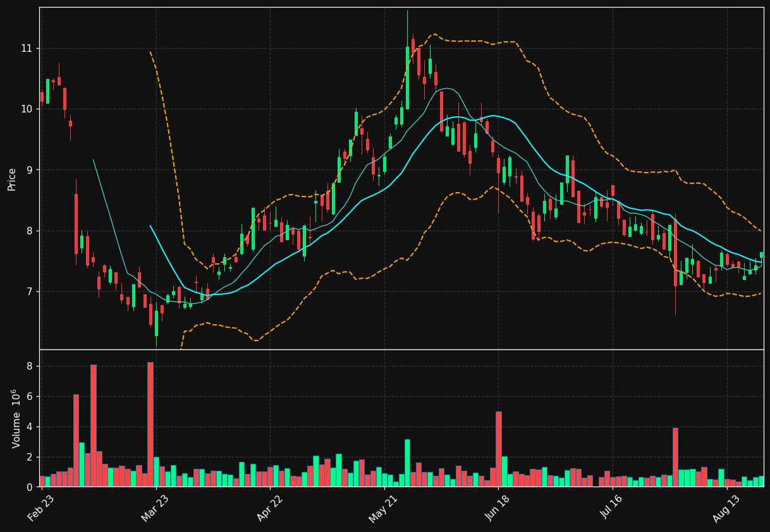Screen dimensions: 770x532
Task: Click the tallest red volume bar near Mar 23
Action: (150, 425)
